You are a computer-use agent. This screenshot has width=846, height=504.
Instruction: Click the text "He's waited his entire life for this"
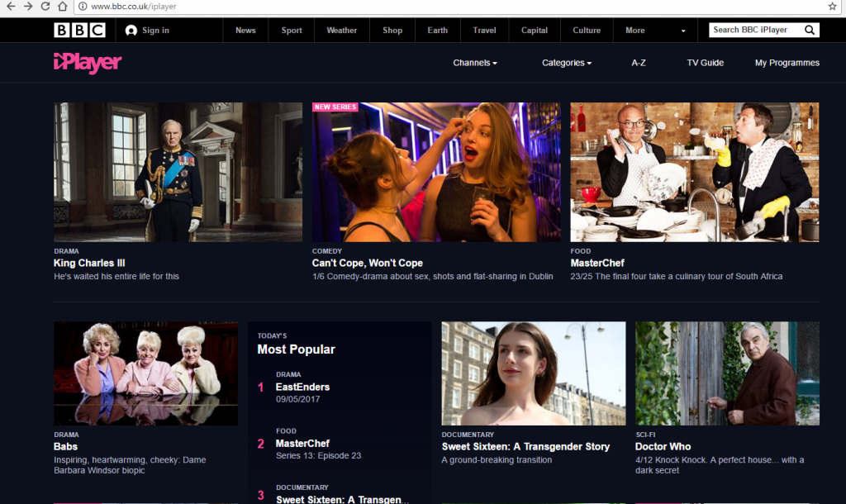click(x=116, y=276)
